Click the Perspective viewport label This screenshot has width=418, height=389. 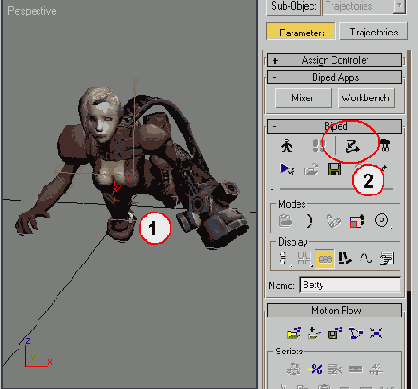coord(32,11)
